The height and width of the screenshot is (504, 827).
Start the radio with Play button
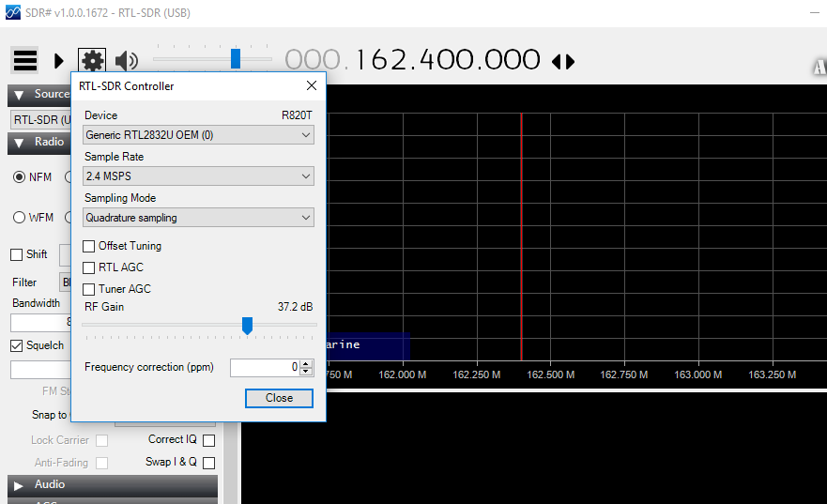58,61
